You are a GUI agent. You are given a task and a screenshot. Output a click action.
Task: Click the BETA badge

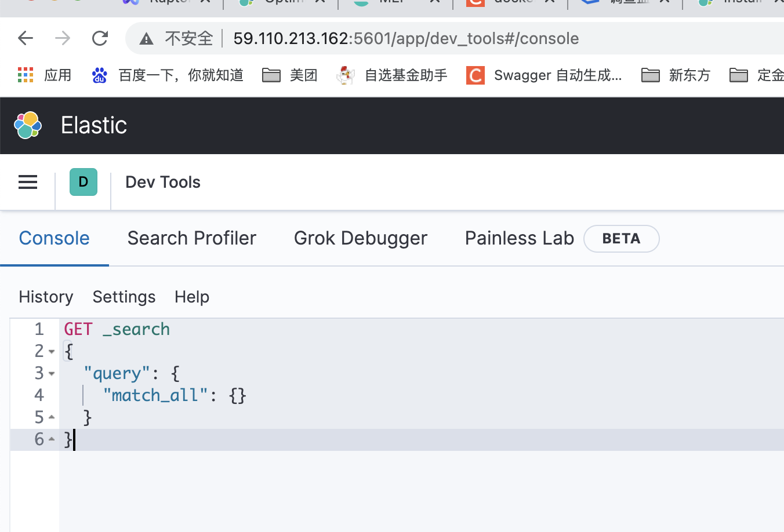(x=621, y=239)
